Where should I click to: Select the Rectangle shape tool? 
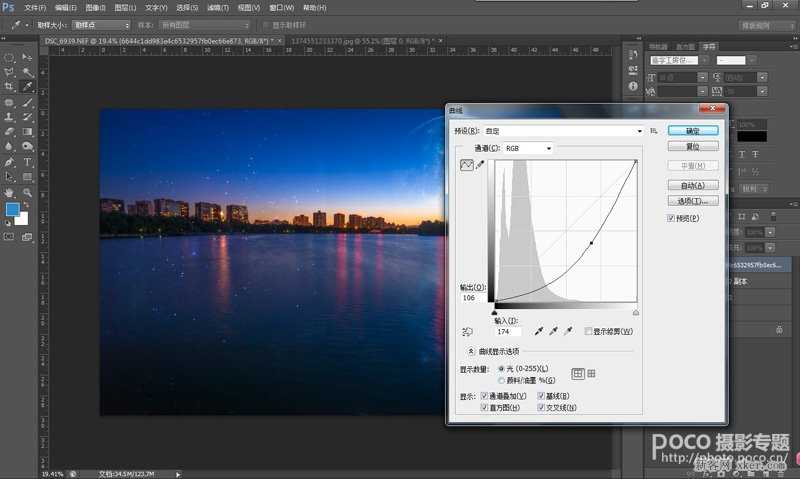(x=27, y=177)
